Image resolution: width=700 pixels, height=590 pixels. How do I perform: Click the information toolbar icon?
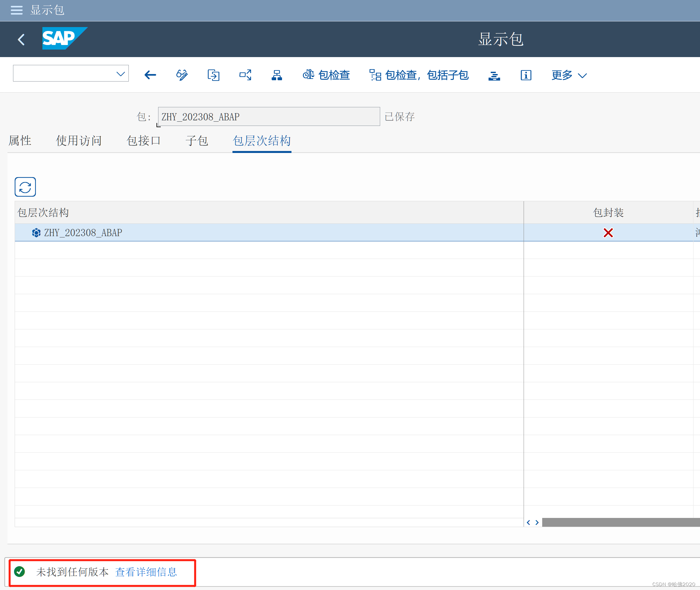point(526,75)
